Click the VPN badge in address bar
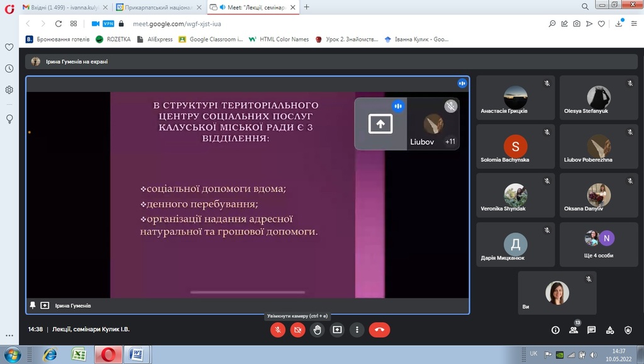Viewport: 644px width, 364px height. click(x=108, y=23)
